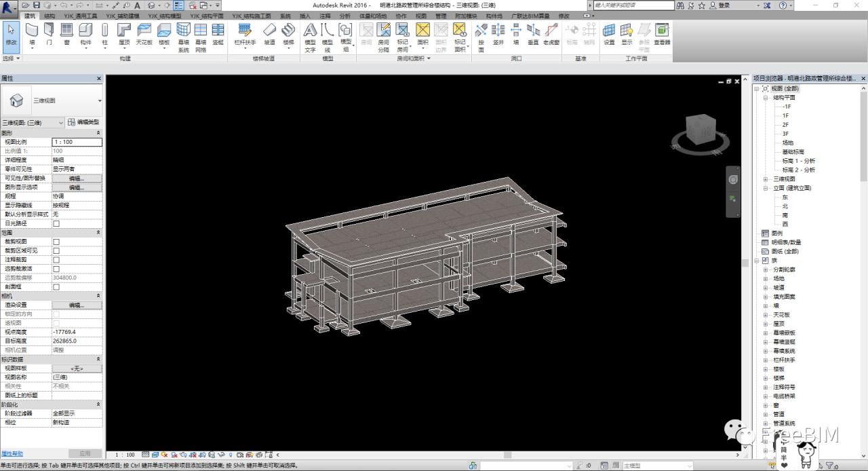Select the 坡道 (Ramp) tool
The image size is (868, 471).
(x=269, y=34)
